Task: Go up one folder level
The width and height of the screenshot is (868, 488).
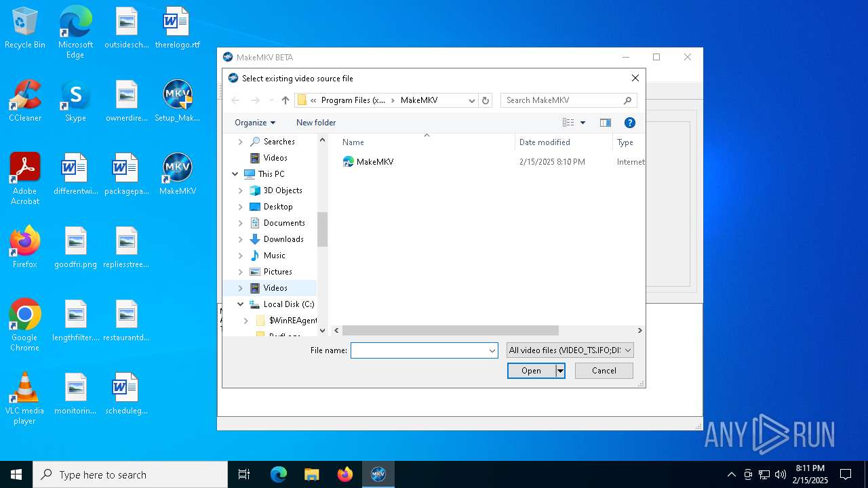Action: click(285, 100)
